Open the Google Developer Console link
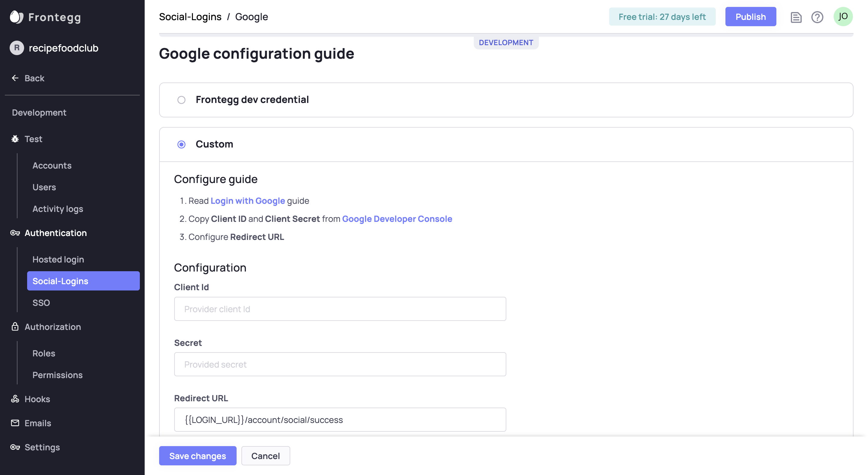 coord(397,219)
